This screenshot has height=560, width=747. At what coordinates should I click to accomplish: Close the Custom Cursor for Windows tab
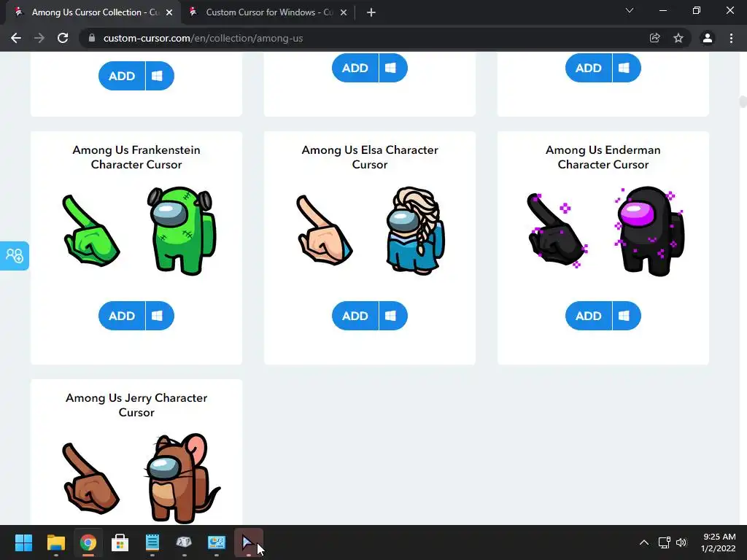344,12
